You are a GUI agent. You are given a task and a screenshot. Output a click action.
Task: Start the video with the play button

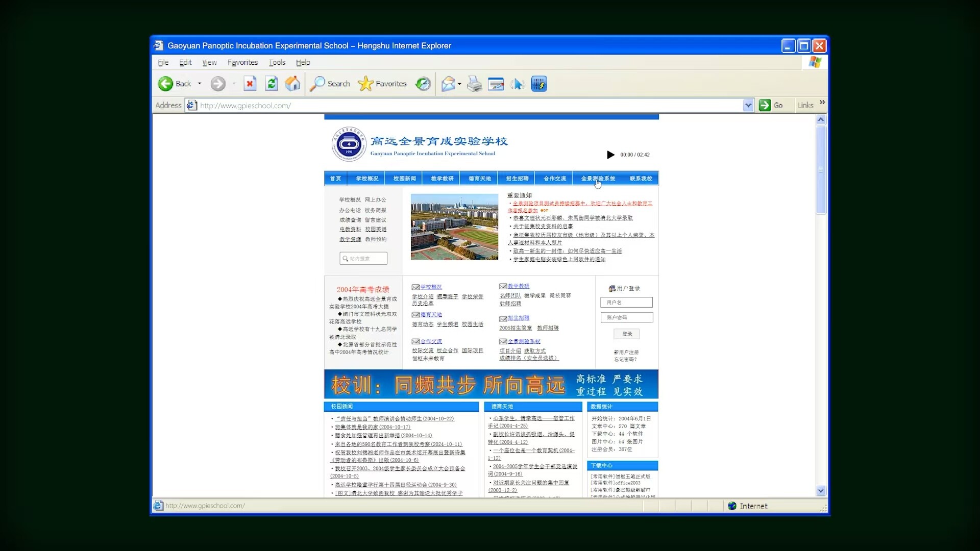click(x=610, y=155)
